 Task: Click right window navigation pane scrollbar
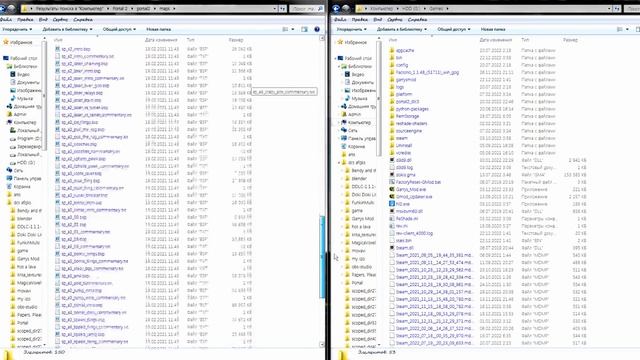378,98
